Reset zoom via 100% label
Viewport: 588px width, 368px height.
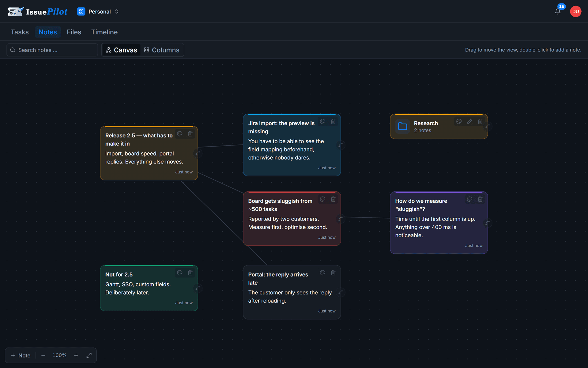(x=59, y=355)
